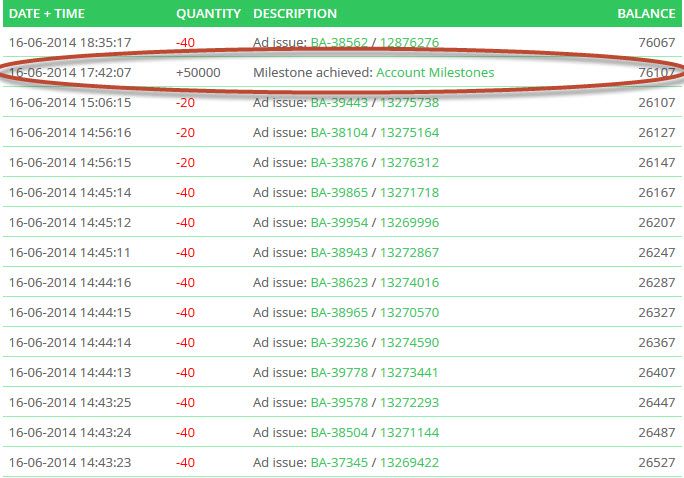
Task: Open issue link 13271718
Action: [409, 193]
